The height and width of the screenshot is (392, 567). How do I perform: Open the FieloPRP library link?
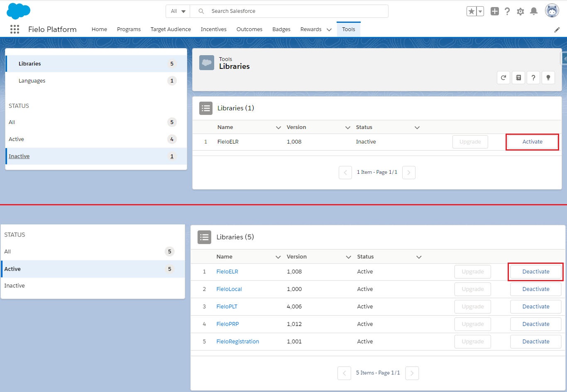point(227,324)
